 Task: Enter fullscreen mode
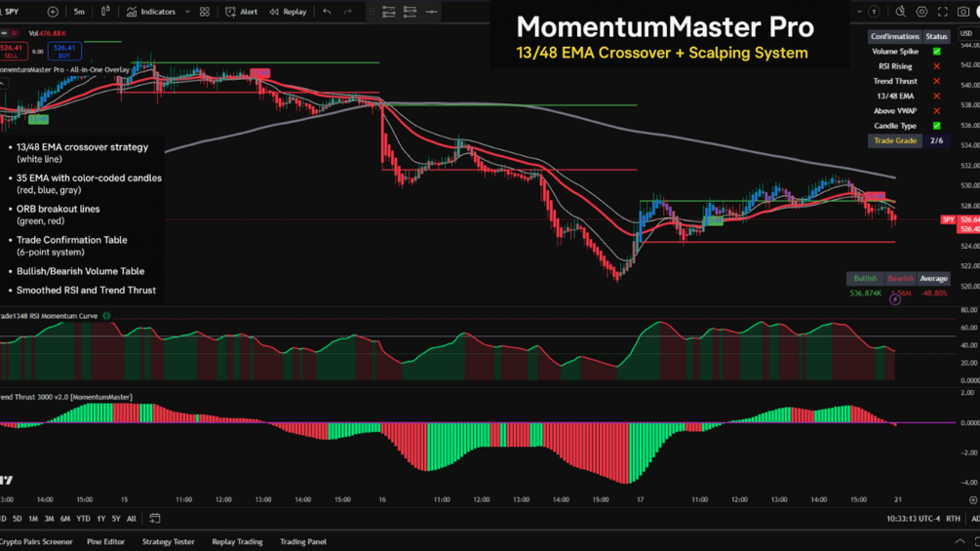pyautogui.click(x=943, y=12)
